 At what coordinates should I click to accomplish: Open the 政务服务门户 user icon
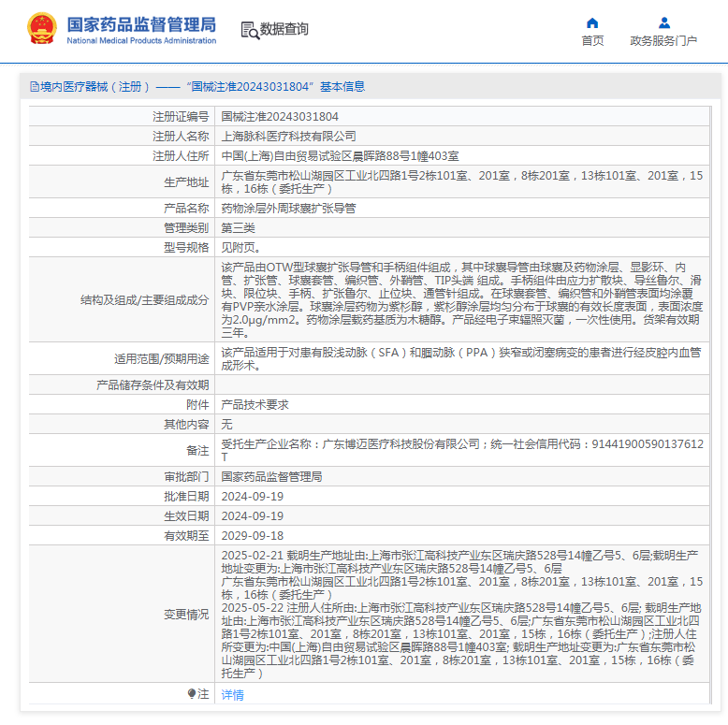pos(664,22)
